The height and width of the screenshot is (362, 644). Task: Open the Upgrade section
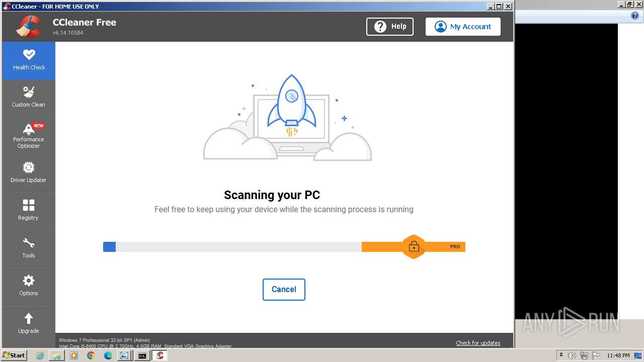click(x=29, y=325)
